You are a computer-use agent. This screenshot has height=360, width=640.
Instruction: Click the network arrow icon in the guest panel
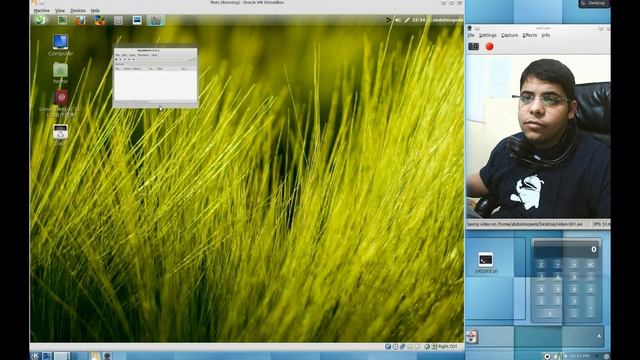389,20
